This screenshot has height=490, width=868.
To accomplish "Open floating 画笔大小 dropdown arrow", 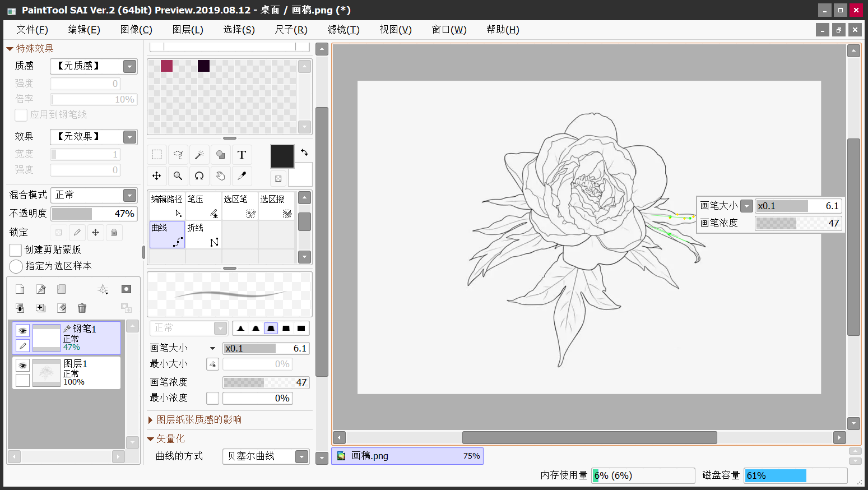I will click(x=746, y=206).
